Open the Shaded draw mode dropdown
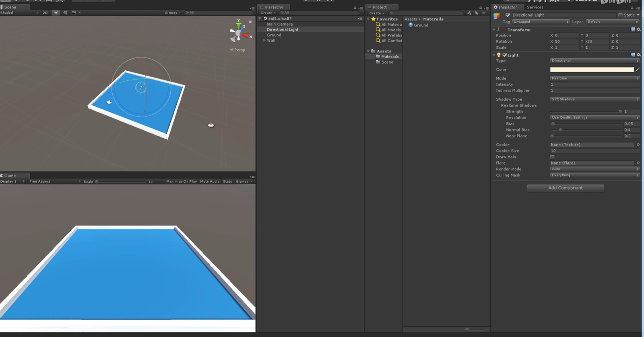This screenshot has height=337, width=644. pyautogui.click(x=19, y=13)
